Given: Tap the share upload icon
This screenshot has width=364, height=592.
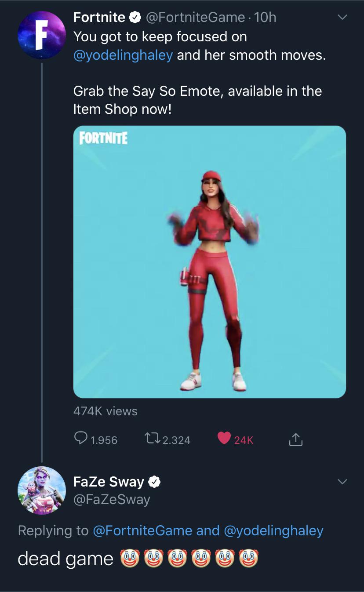Looking at the screenshot, I should tap(296, 439).
